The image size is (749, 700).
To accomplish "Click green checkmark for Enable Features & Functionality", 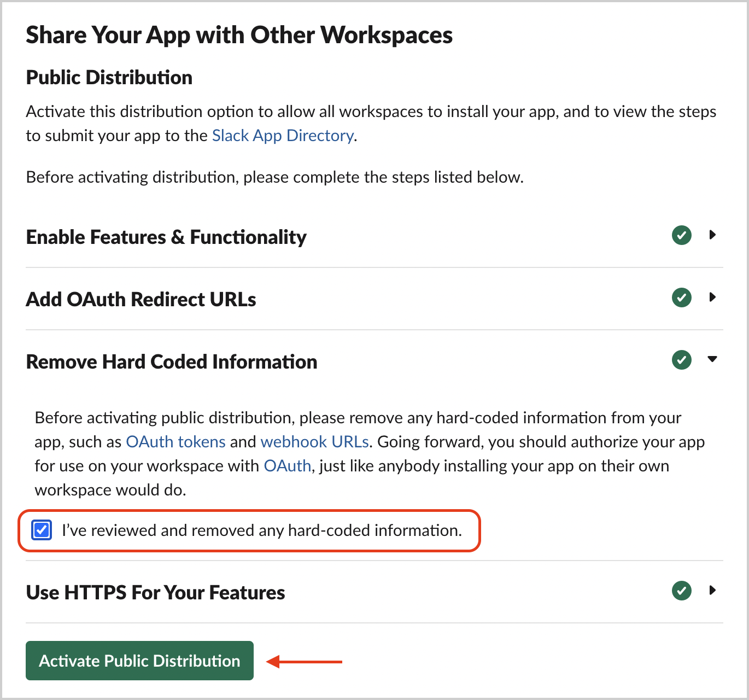I will pyautogui.click(x=681, y=236).
